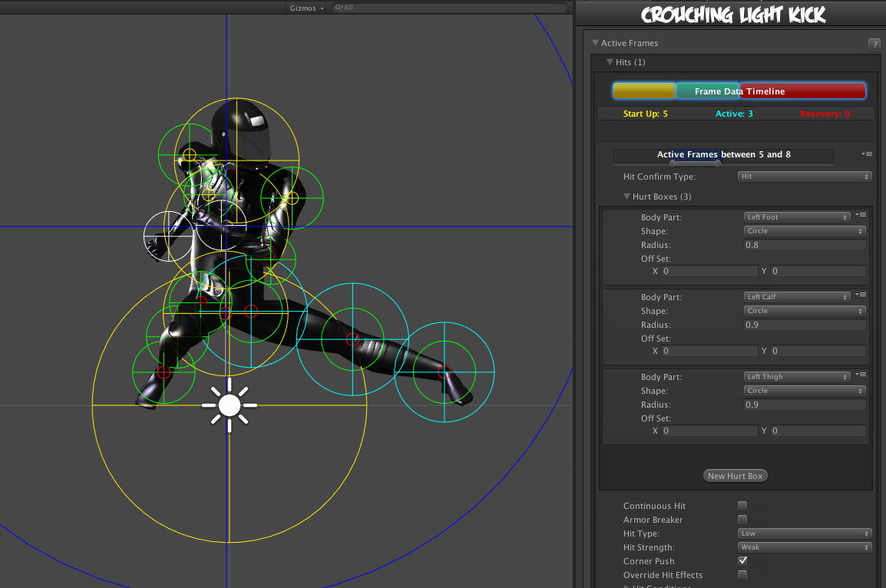Select the cyan hit circle on the left calf
This screenshot has height=588, width=886.
(352, 339)
